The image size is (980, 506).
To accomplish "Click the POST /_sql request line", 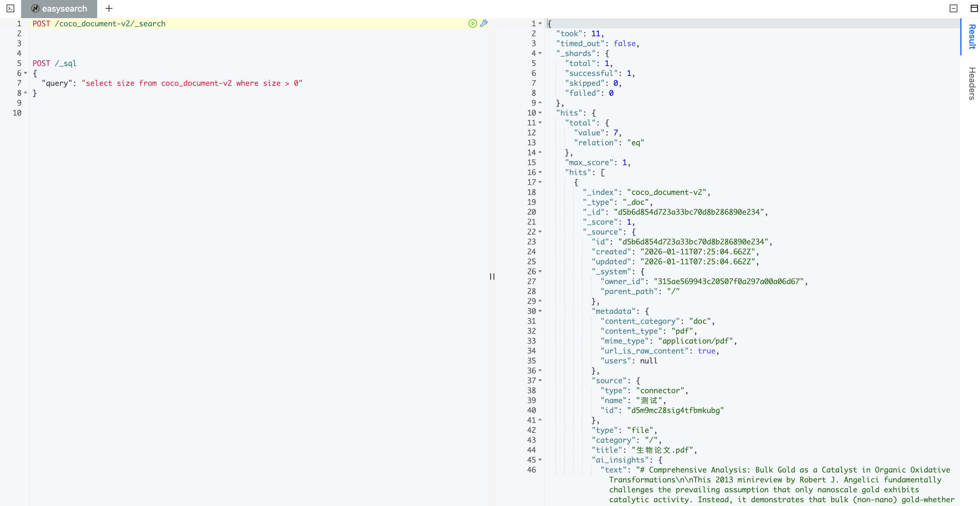I will 54,63.
